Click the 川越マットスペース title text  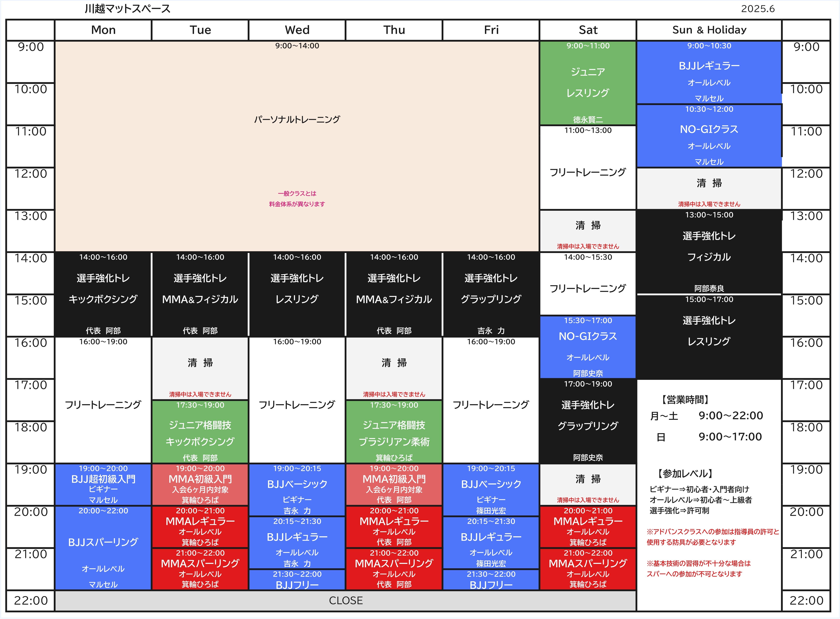click(x=127, y=9)
